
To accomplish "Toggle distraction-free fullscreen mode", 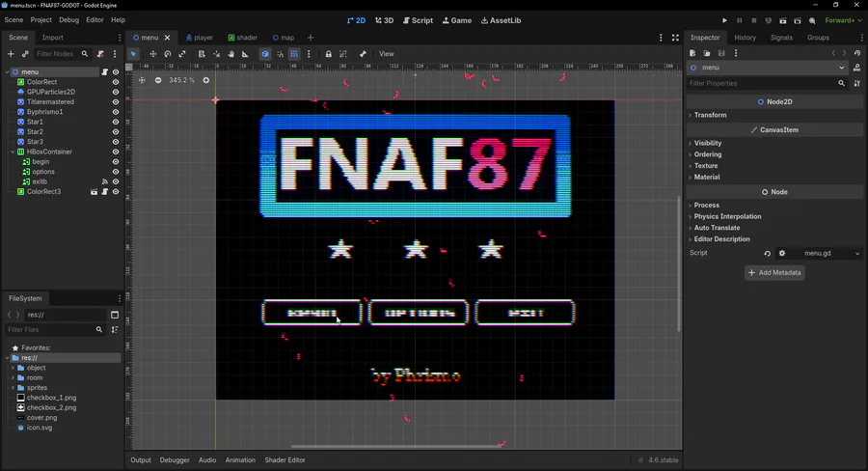I will pos(675,38).
